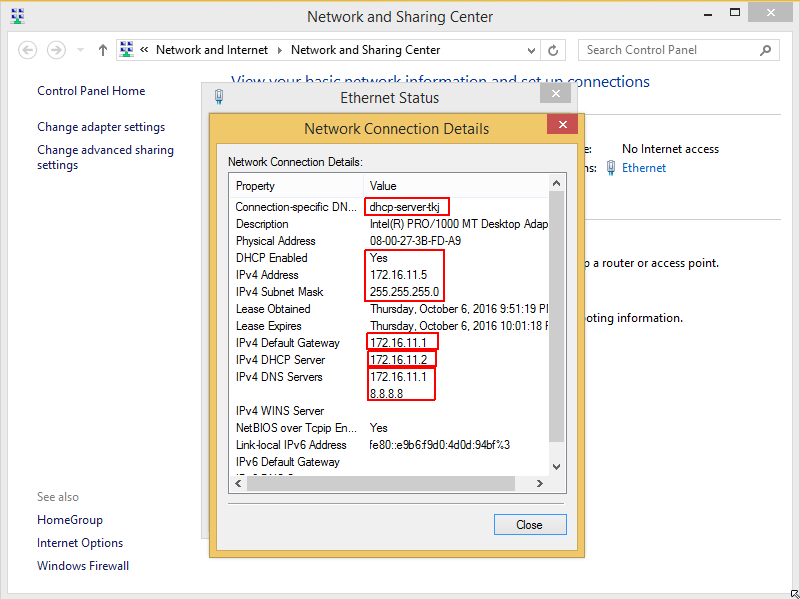Image resolution: width=800 pixels, height=599 pixels.
Task: Click the Search Control Panel field
Action: point(660,49)
